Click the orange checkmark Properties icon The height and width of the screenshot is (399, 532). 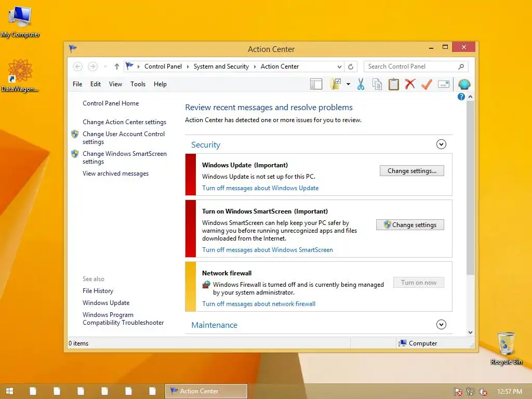click(x=427, y=84)
